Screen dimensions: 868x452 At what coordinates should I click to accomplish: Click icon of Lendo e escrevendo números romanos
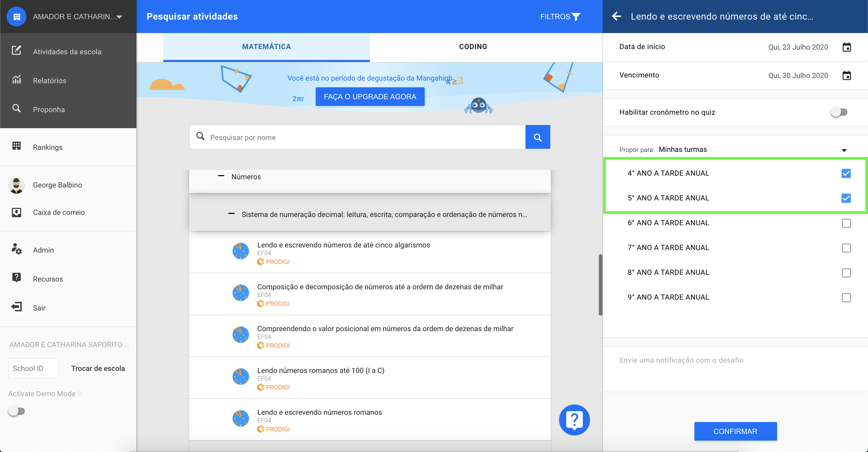(x=241, y=419)
